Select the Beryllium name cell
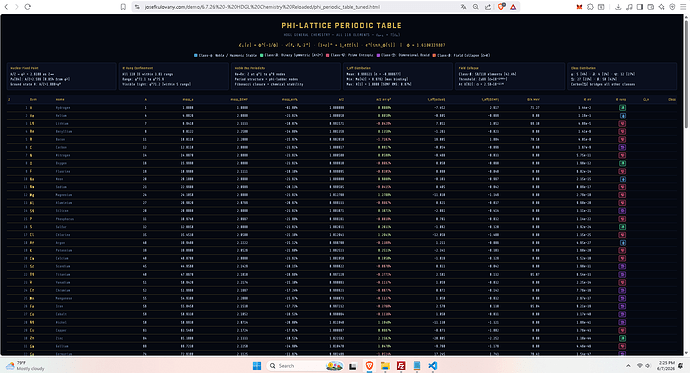Viewport: 690px width, 373px height. click(64, 131)
